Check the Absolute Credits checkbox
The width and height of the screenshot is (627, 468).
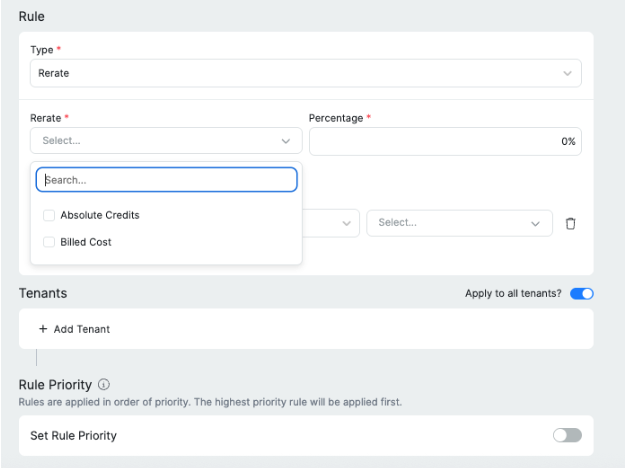[x=49, y=215]
